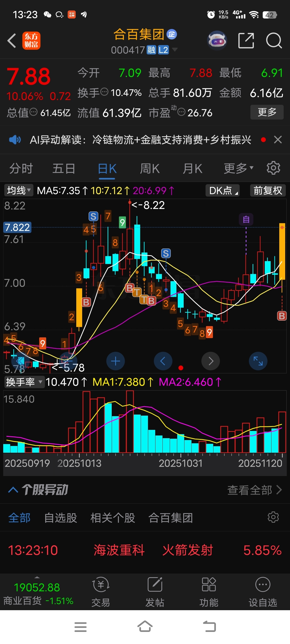Tap the 更多 button in quote panel
The image size is (290, 644).
click(x=267, y=112)
